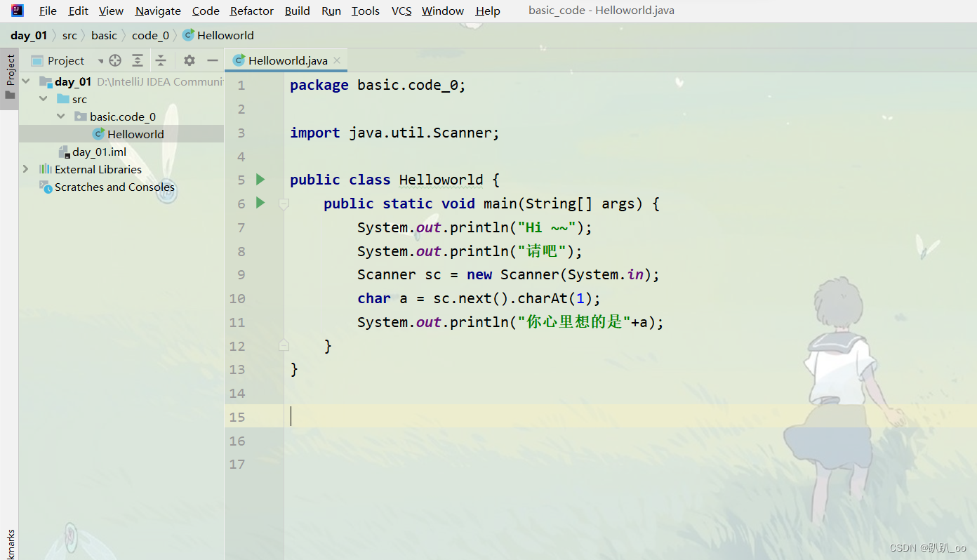Open the Window menu
The image size is (977, 560).
pos(443,11)
